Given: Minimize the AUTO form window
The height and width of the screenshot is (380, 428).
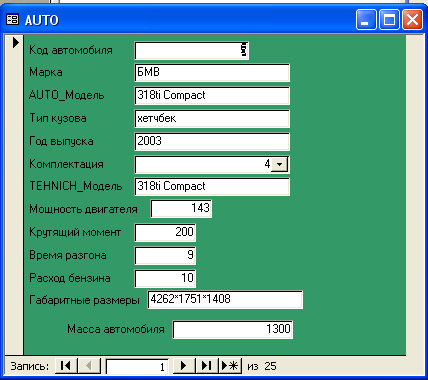Looking at the screenshot, I should [366, 20].
